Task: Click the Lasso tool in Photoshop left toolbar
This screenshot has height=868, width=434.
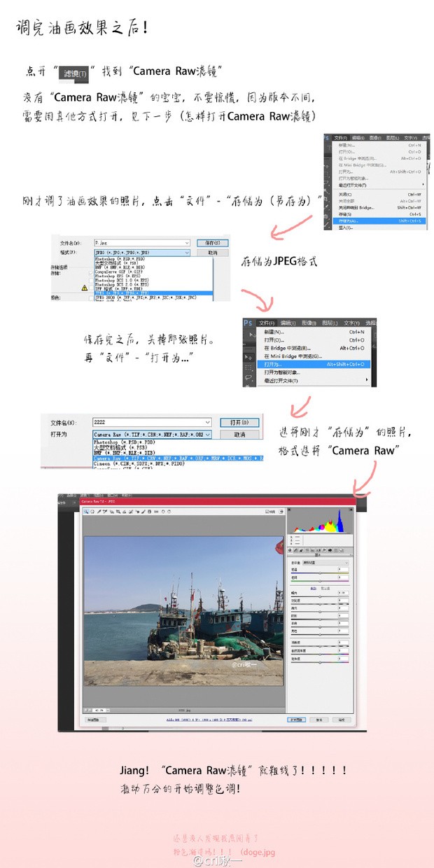Action: pyautogui.click(x=248, y=379)
